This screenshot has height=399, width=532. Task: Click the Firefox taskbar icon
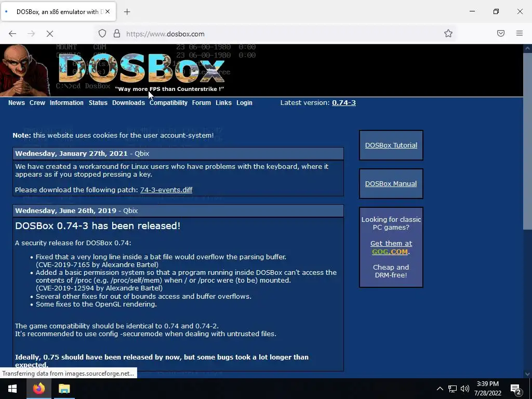point(39,389)
